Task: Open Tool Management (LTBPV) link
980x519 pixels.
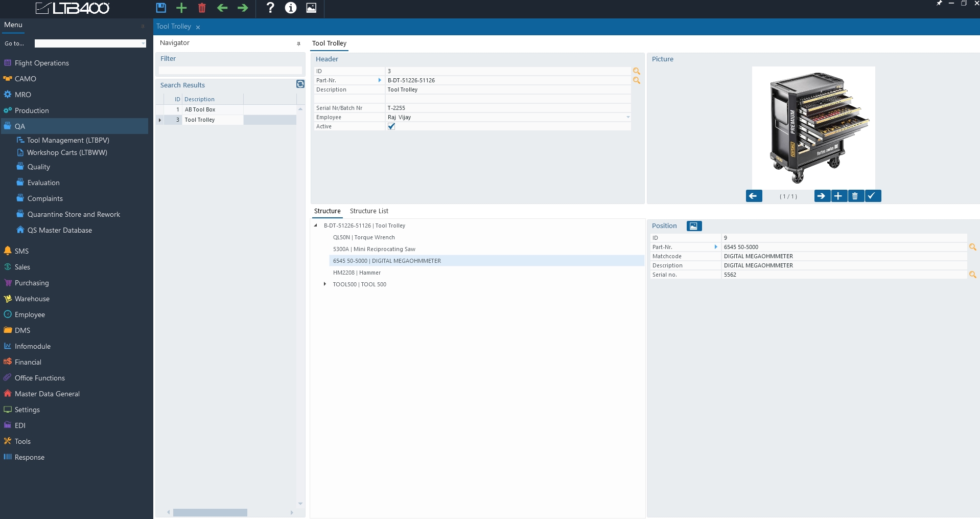Action: point(68,140)
